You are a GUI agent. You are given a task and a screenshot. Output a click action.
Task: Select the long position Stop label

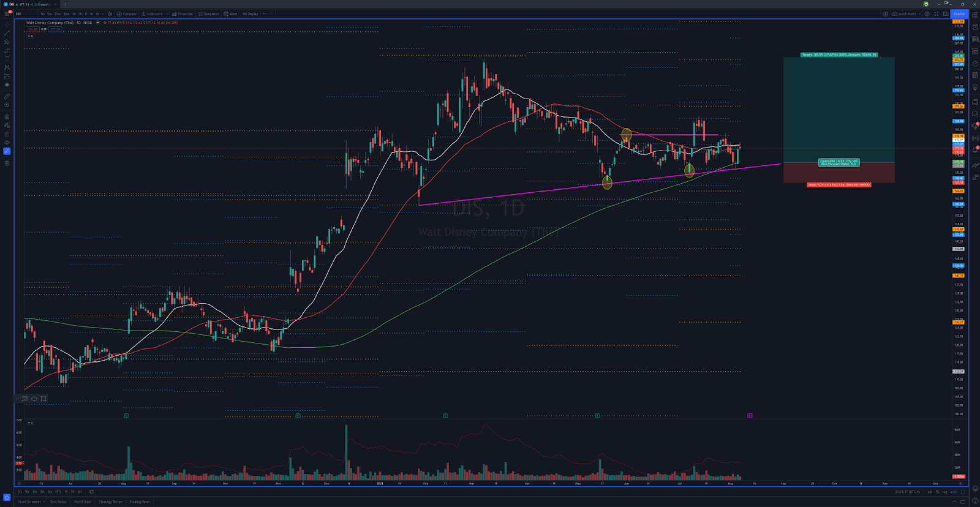pyautogui.click(x=839, y=184)
